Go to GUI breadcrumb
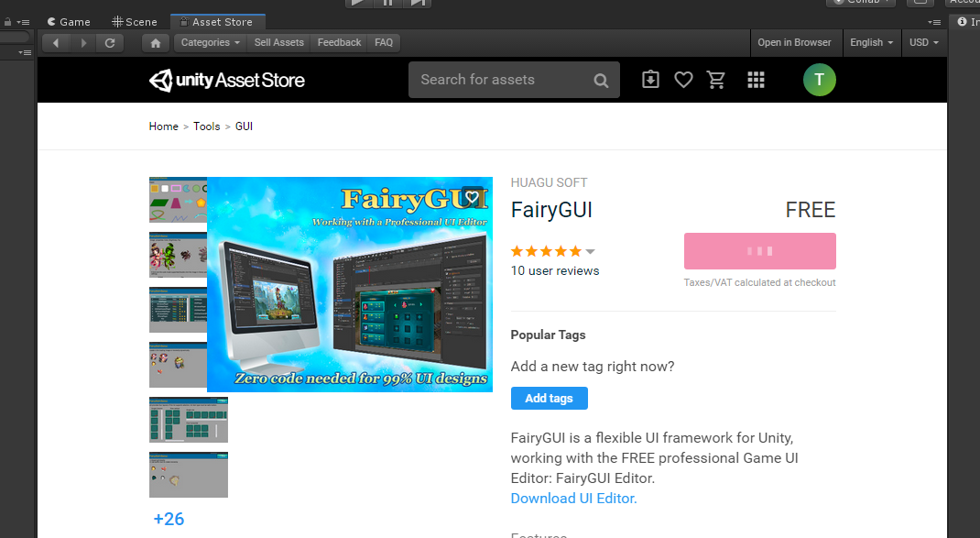 click(244, 126)
